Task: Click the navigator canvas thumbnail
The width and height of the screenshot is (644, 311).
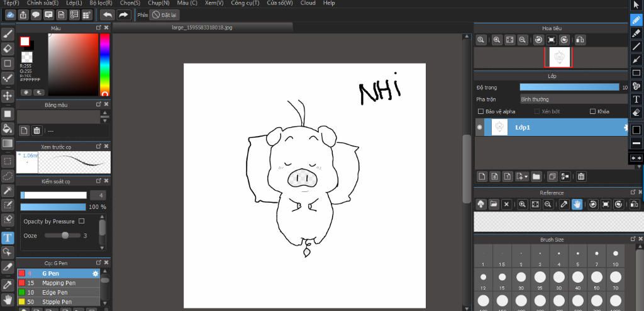Action: coord(558,57)
